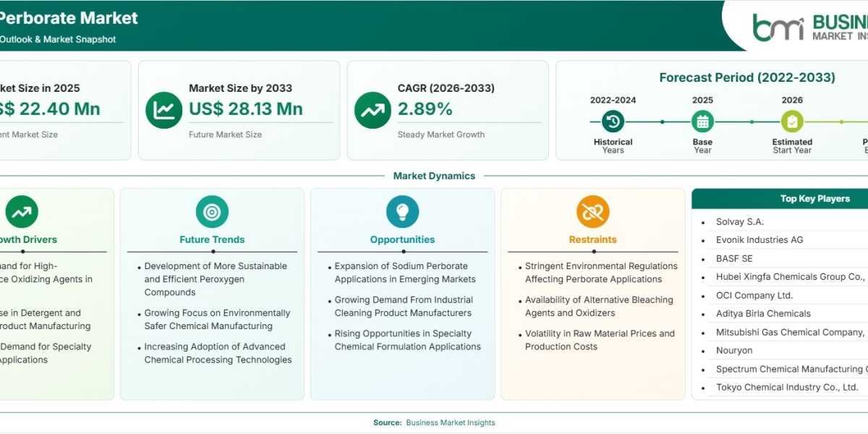This screenshot has width=868, height=434.
Task: Click the '2026' timeline year label
Action: [792, 100]
